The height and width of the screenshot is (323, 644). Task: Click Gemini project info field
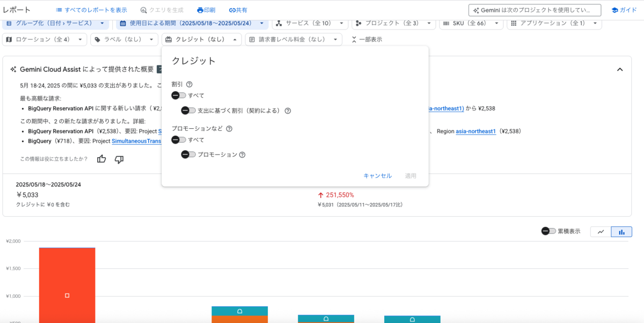click(x=535, y=10)
